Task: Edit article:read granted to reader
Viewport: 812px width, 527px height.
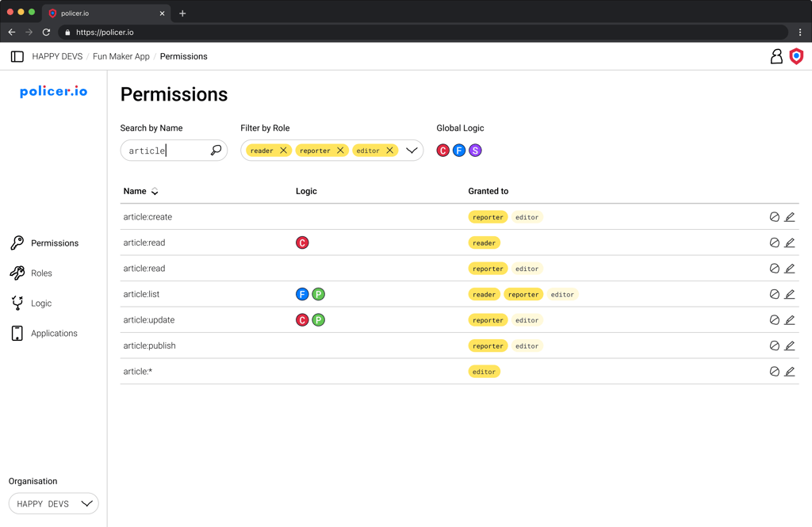Action: (789, 242)
